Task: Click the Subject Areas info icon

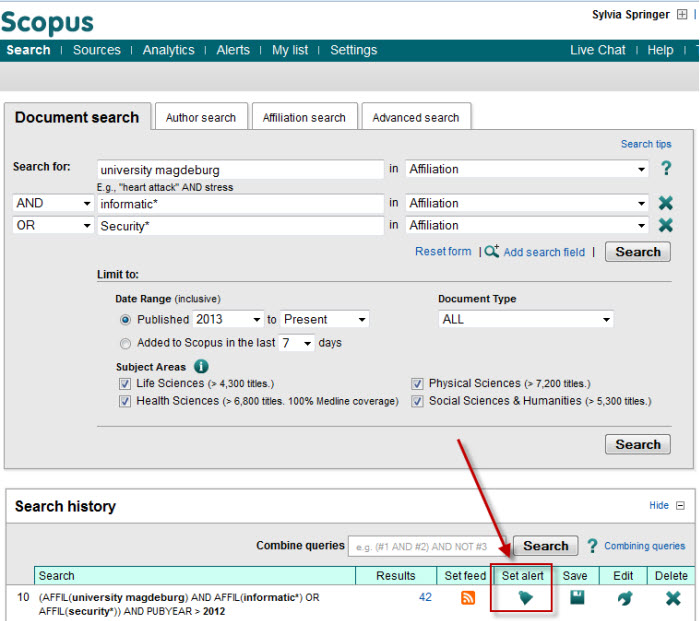Action: (201, 367)
